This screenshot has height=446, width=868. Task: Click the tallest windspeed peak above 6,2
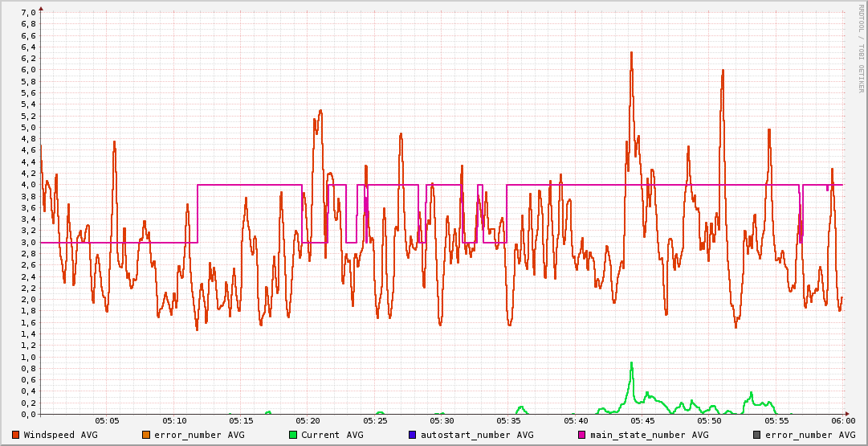pos(631,54)
